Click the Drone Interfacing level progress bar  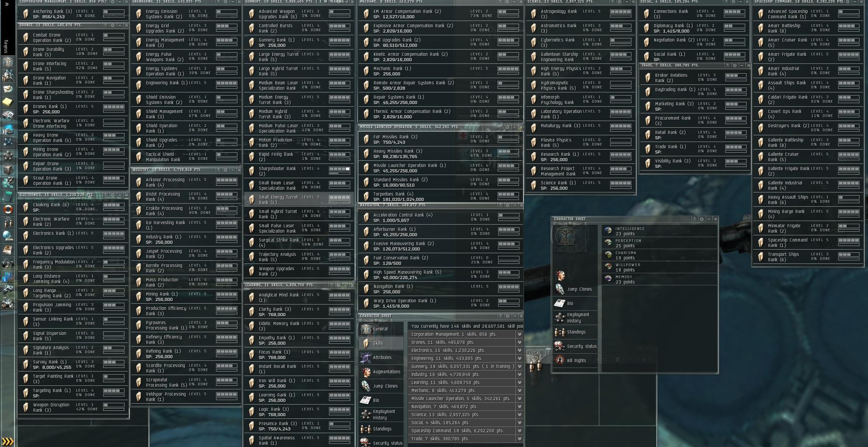coord(114,64)
